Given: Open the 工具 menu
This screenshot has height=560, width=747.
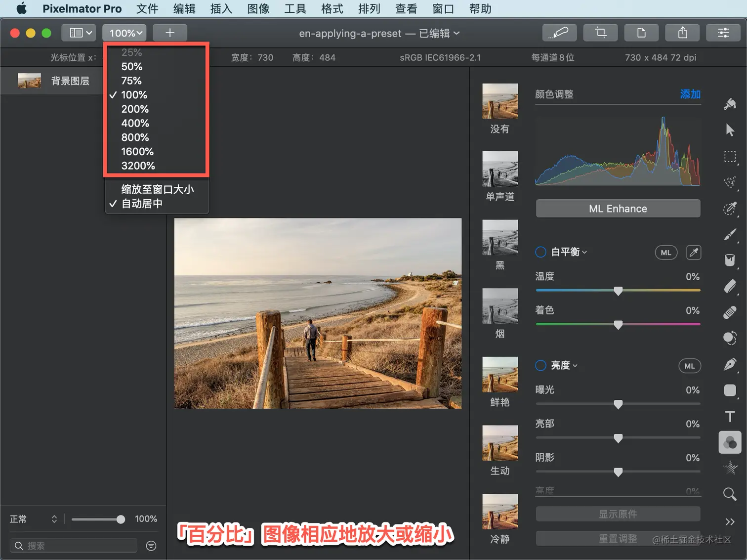Looking at the screenshot, I should click(x=295, y=8).
